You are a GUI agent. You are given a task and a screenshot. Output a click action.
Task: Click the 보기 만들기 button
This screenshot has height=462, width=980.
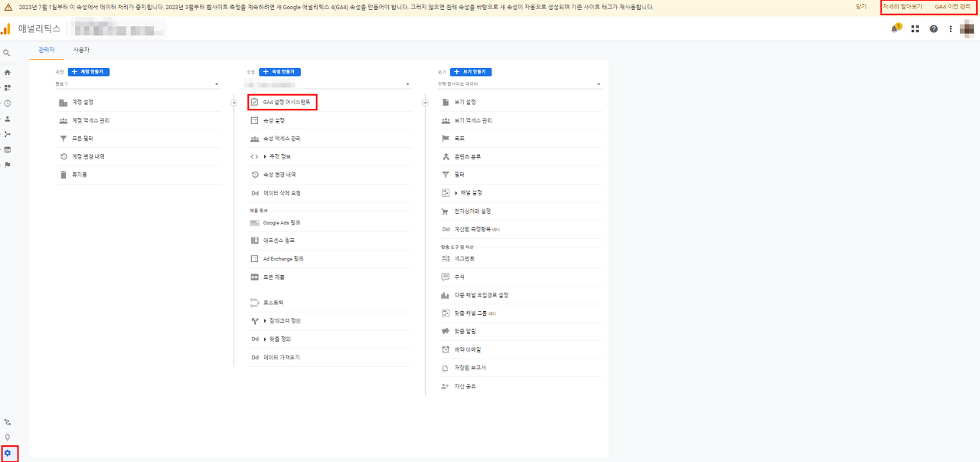pyautogui.click(x=471, y=72)
